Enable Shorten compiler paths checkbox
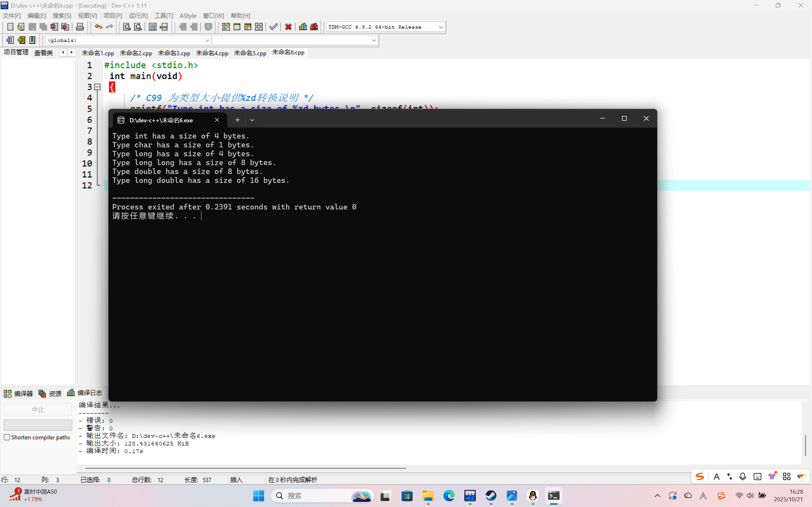This screenshot has height=507, width=812. point(7,437)
